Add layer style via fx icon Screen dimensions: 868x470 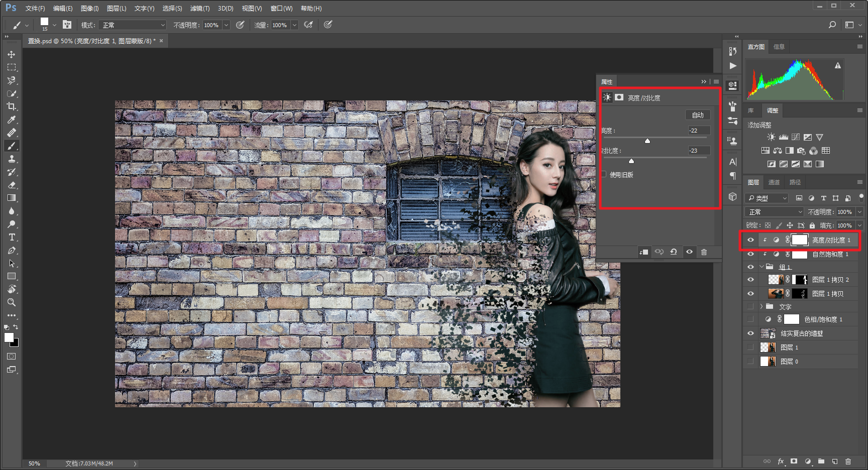click(781, 461)
